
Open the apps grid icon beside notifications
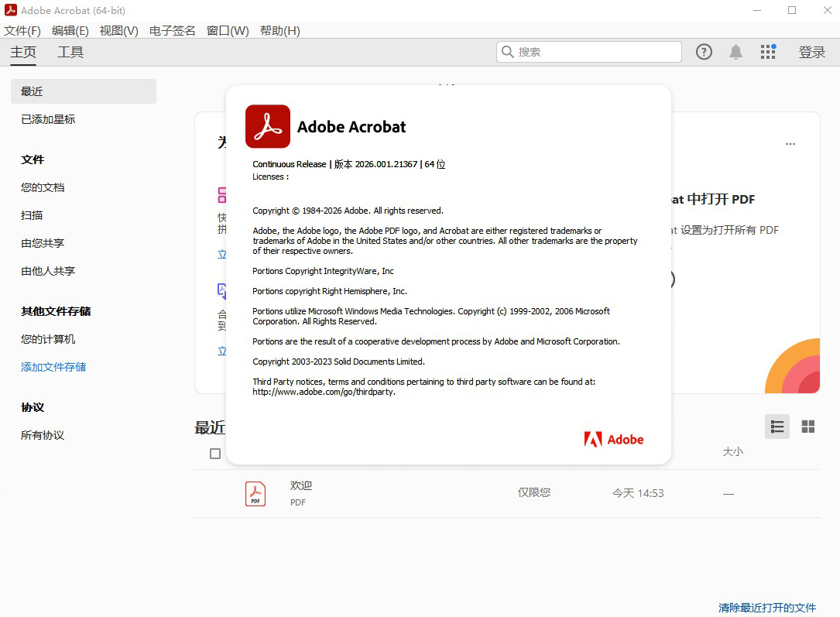(x=768, y=51)
